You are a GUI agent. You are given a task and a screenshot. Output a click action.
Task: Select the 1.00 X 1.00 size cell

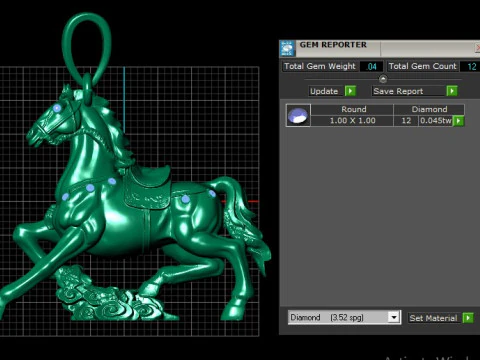[x=352, y=121]
